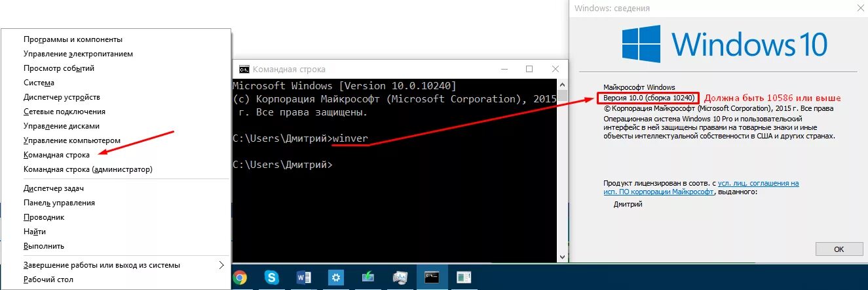Image resolution: width=868 pixels, height=290 pixels.
Task: Select 'Выполнить' menu entry
Action: (x=44, y=246)
